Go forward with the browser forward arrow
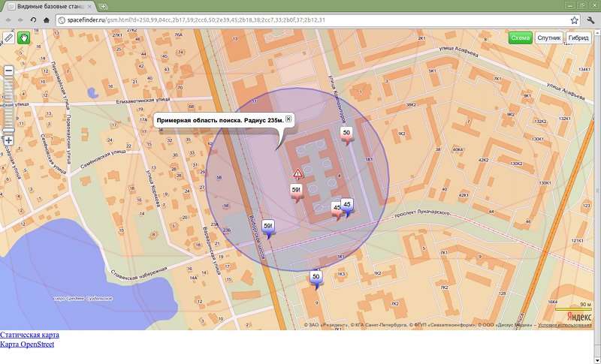Viewport: 601px width, 364px height. pyautogui.click(x=20, y=20)
